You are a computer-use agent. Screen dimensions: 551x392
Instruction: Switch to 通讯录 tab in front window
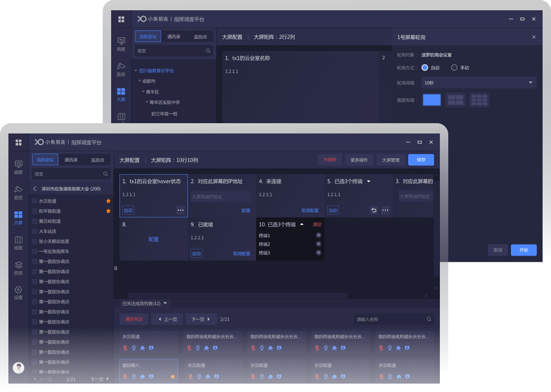pos(71,160)
